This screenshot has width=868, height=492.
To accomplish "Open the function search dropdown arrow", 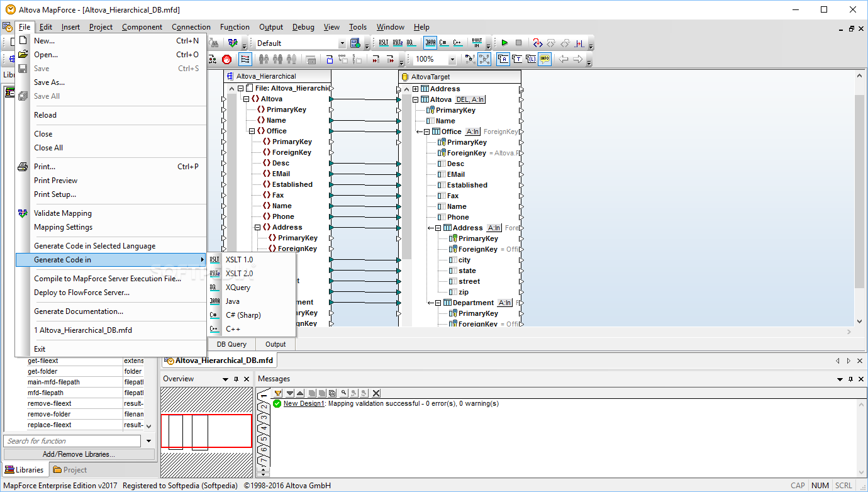I will (x=149, y=441).
